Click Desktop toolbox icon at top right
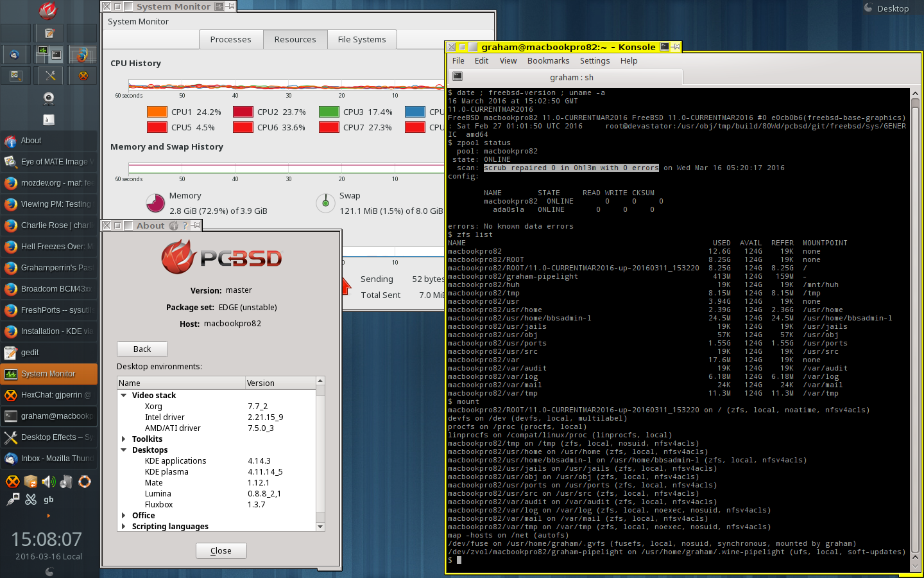The height and width of the screenshot is (578, 924). (868, 8)
